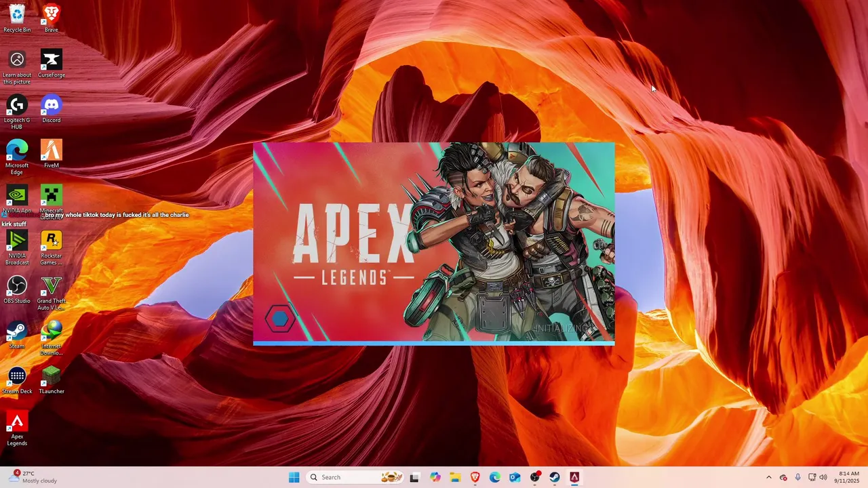Screen dimensions: 868x488
Task: Select the Stream Deck desktop shortcut
Action: coord(17,380)
